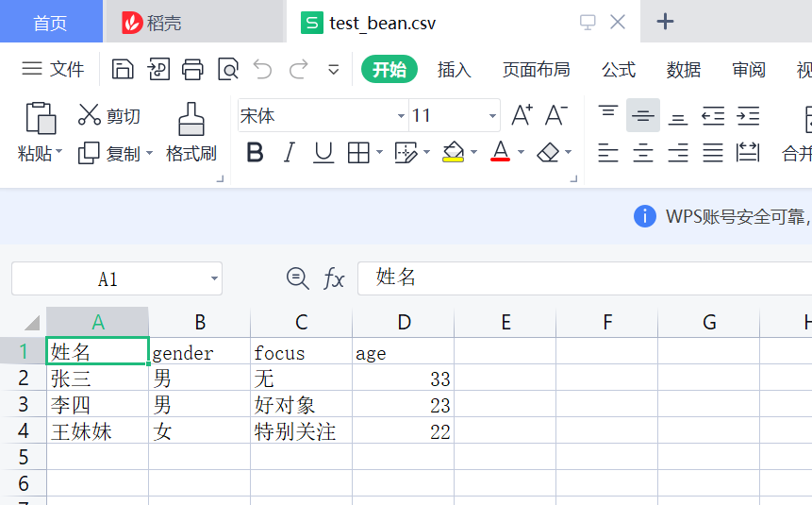Click the Name Box showing A1
Image resolution: width=812 pixels, height=505 pixels.
point(108,279)
